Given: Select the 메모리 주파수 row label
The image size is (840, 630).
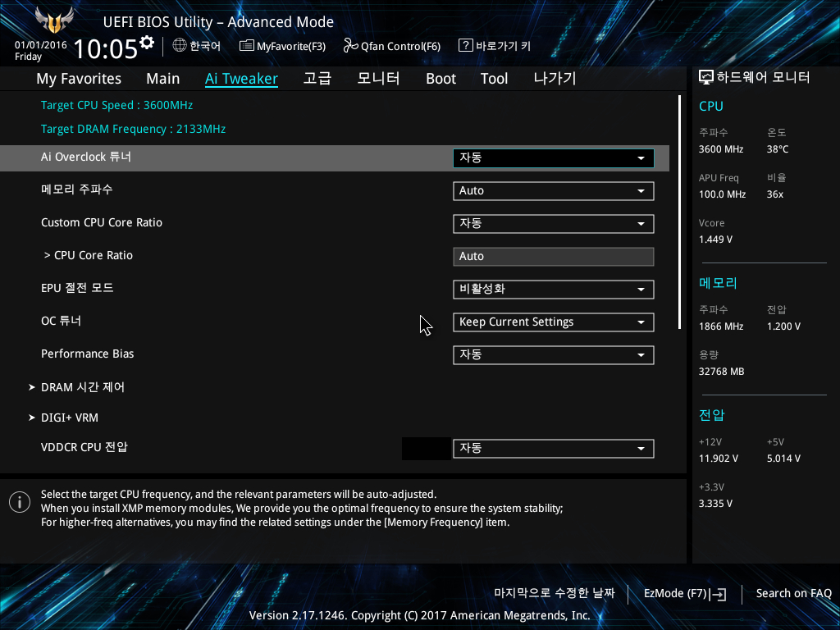Looking at the screenshot, I should click(76, 189).
